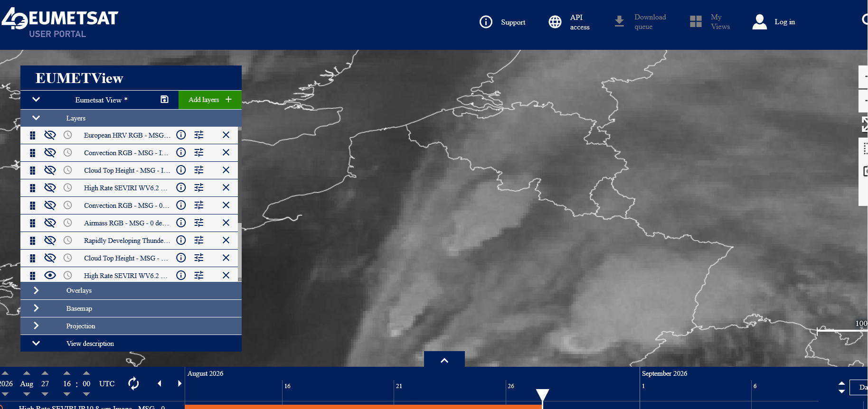
Task: Open settings for European HRV RGB layer
Action: [199, 135]
